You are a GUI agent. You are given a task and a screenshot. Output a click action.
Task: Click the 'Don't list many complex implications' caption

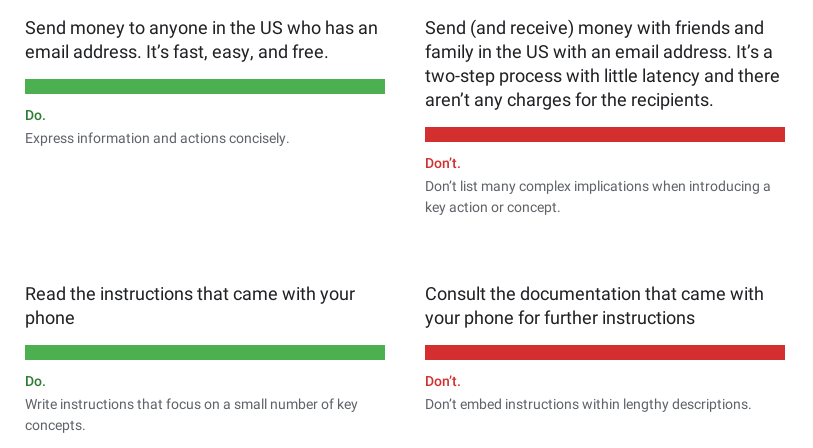(x=598, y=197)
